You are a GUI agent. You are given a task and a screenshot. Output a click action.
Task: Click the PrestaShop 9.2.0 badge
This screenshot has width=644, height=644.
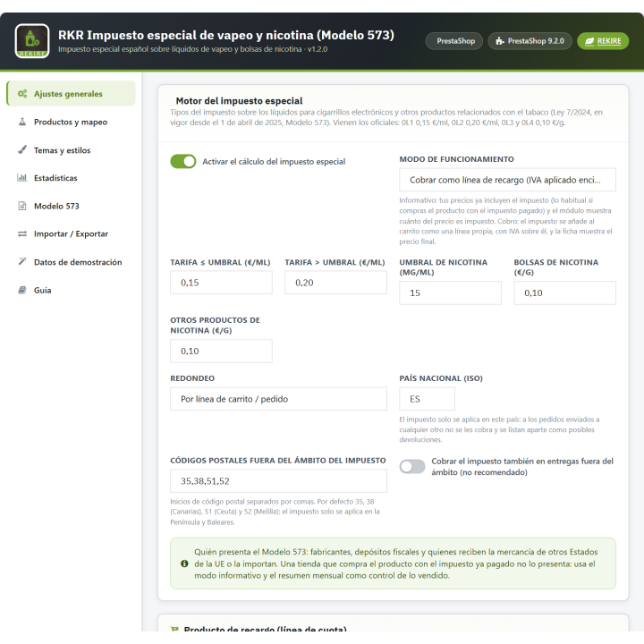click(x=530, y=41)
